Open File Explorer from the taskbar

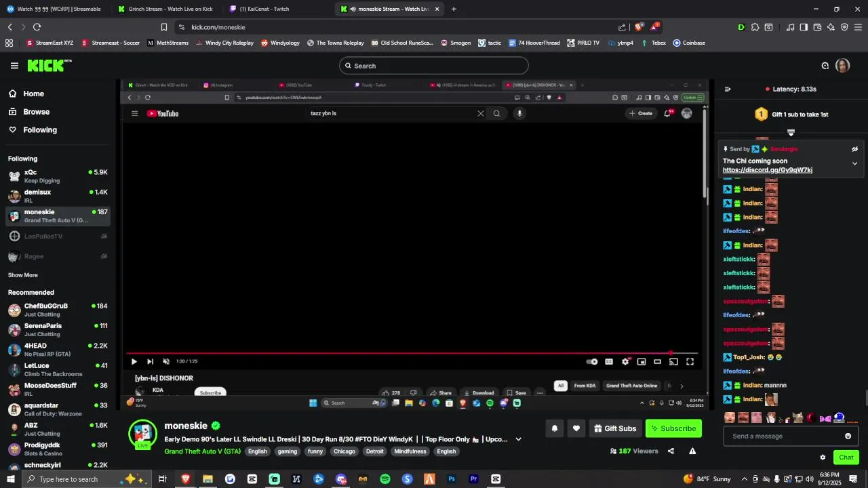coord(208,479)
